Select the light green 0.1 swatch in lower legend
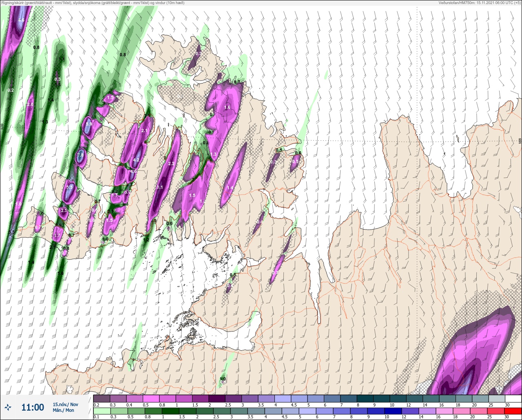Screen dimensions: 522x420 pyautogui.click(x=102, y=411)
